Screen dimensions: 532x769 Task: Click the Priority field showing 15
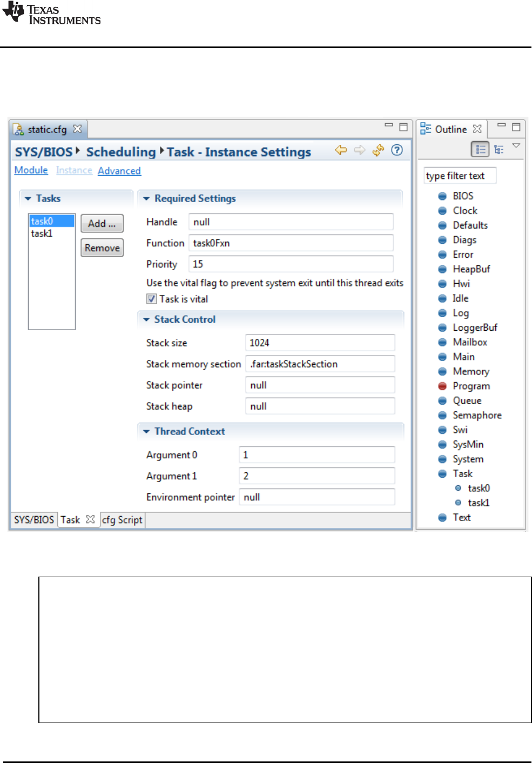pyautogui.click(x=291, y=264)
